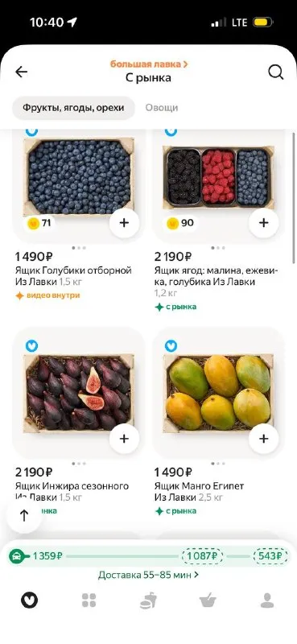Add blueberry box to cart with plus
The image size is (297, 644).
click(x=124, y=223)
